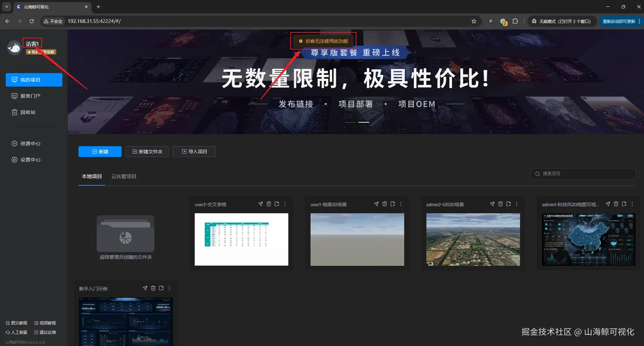Click the blue 新建 button

[100, 152]
